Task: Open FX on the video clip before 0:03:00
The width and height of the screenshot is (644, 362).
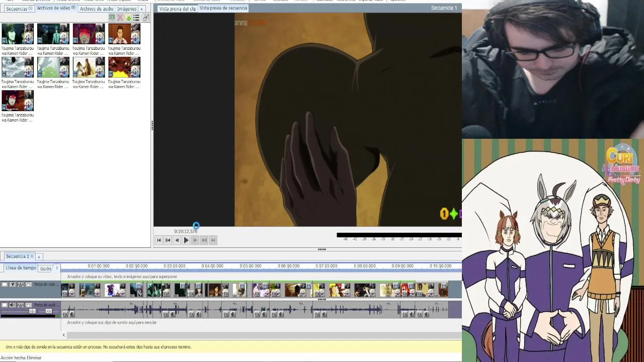Action: tap(166, 294)
